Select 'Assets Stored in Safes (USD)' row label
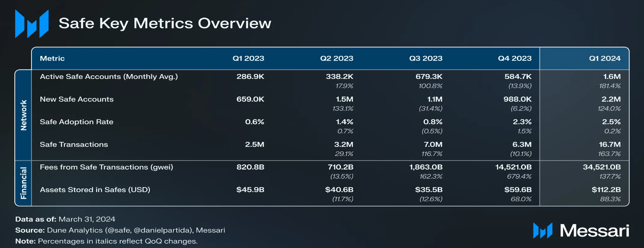Viewport: 644px width, 248px height. click(x=95, y=190)
